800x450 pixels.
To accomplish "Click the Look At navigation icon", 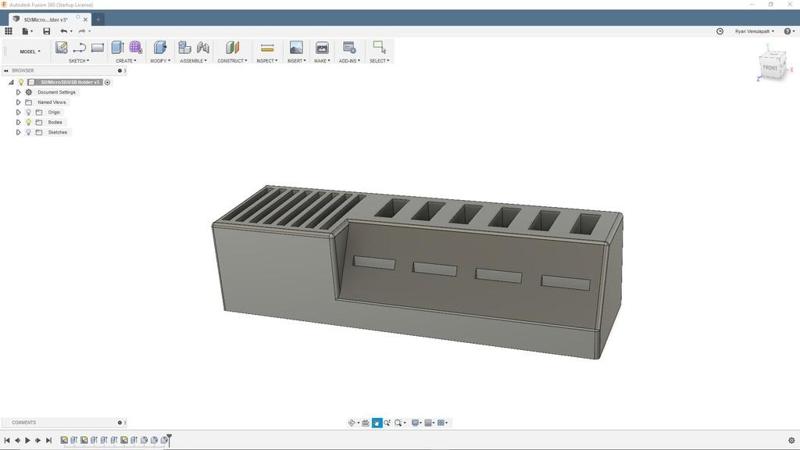I will tap(365, 422).
